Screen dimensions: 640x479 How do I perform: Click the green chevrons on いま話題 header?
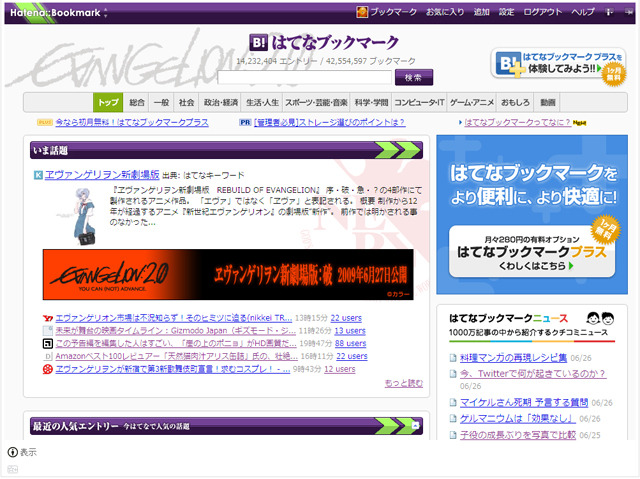(x=398, y=150)
